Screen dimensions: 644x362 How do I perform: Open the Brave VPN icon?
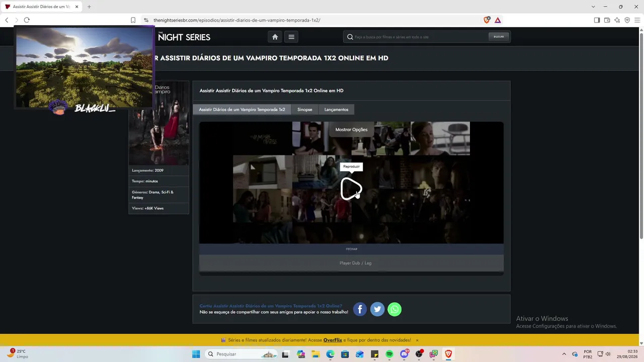point(627,20)
